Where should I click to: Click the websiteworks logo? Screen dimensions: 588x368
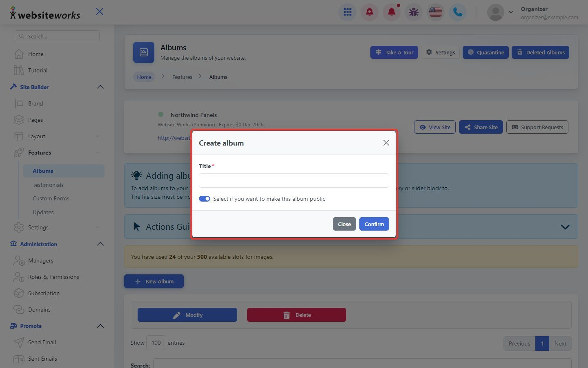[45, 13]
